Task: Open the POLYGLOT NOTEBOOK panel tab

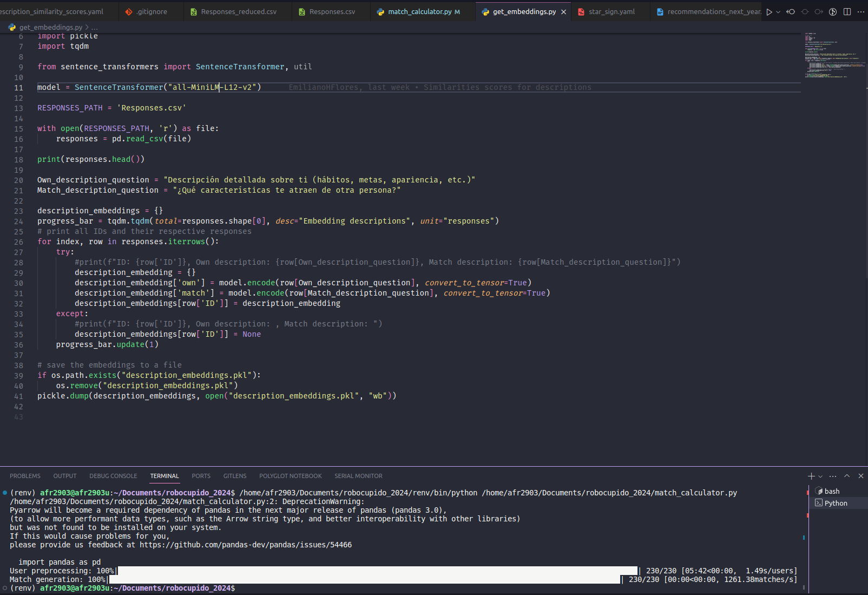Action: click(291, 476)
